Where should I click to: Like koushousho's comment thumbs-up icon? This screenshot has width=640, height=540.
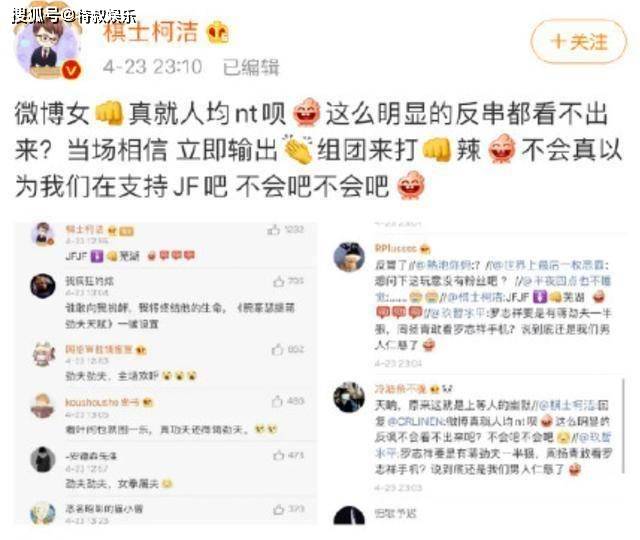(x=278, y=401)
